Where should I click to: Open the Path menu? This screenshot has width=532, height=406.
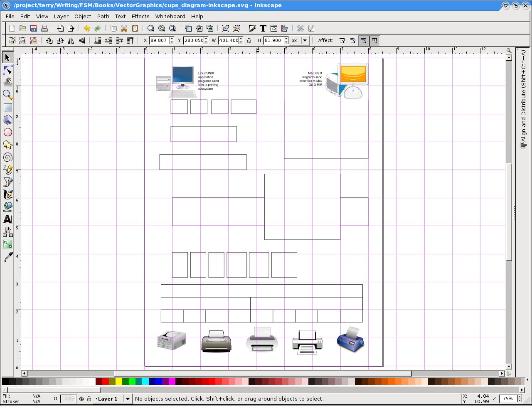tap(103, 16)
